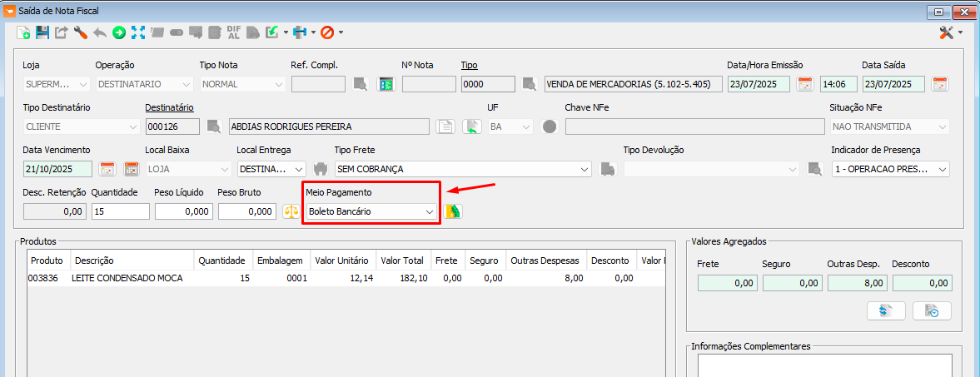Screen dimensions: 980x377
Task: Save the nota fiscal with the floppy disk icon
Action: pos(42,32)
